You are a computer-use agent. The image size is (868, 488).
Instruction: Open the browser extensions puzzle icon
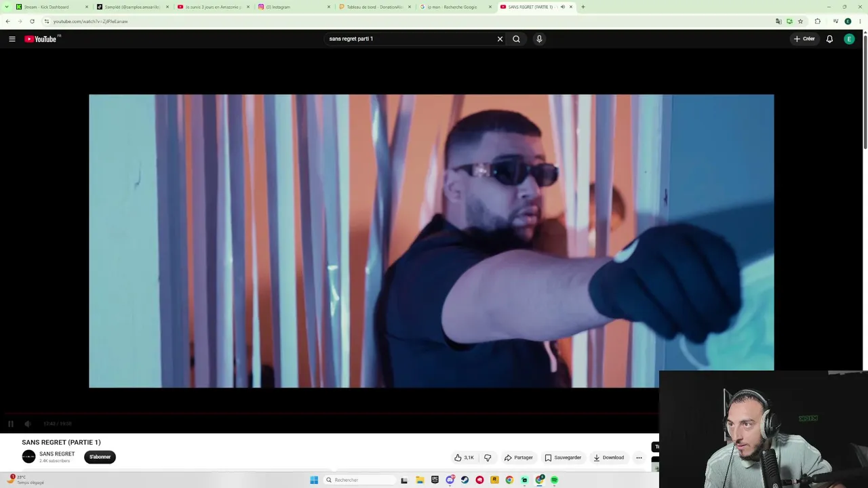(x=817, y=21)
